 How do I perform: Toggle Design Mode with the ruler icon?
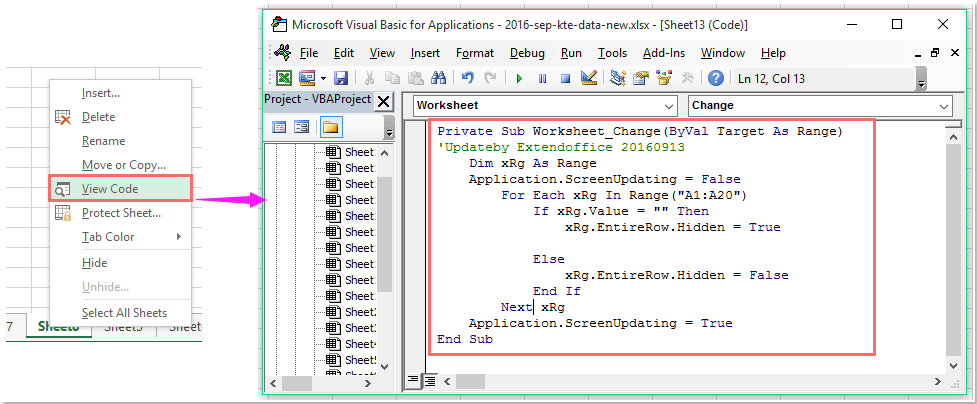tap(588, 78)
